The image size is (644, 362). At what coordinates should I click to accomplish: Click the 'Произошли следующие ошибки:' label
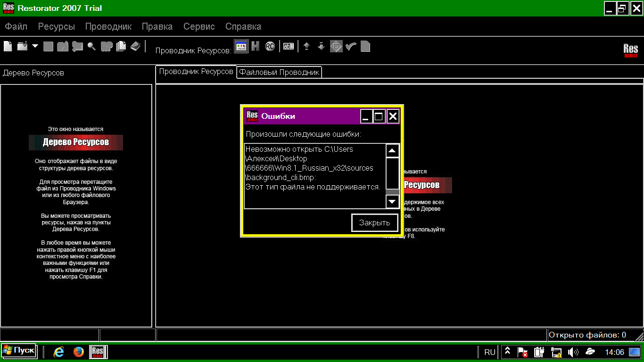coord(304,134)
